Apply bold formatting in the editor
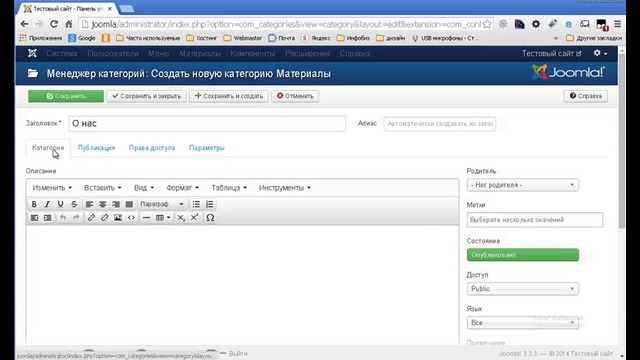The width and height of the screenshot is (640, 360). point(34,204)
